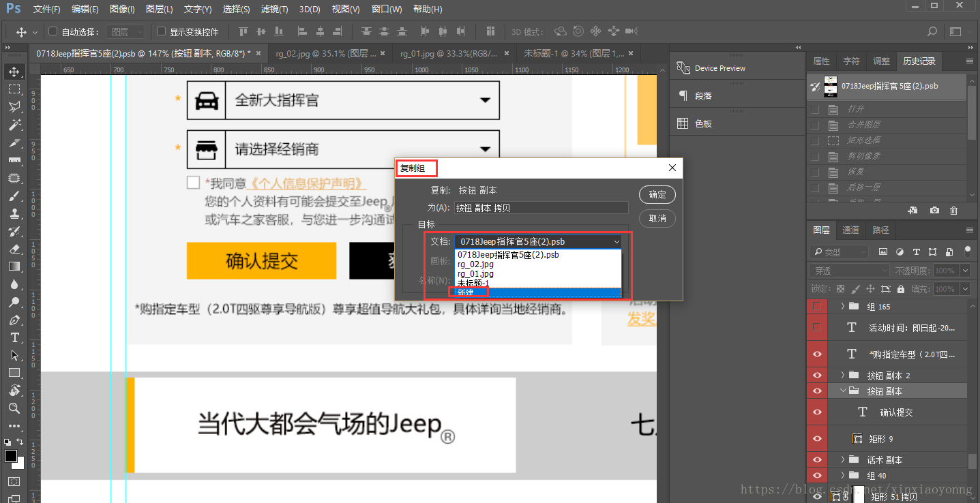Select the Path Selection tool
This screenshot has height=503, width=980.
coord(14,355)
